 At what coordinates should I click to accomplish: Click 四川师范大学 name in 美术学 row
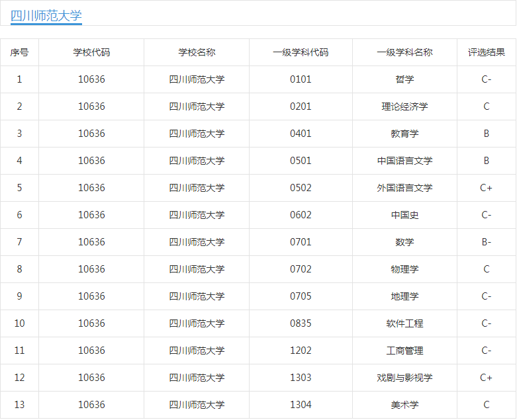(197, 405)
